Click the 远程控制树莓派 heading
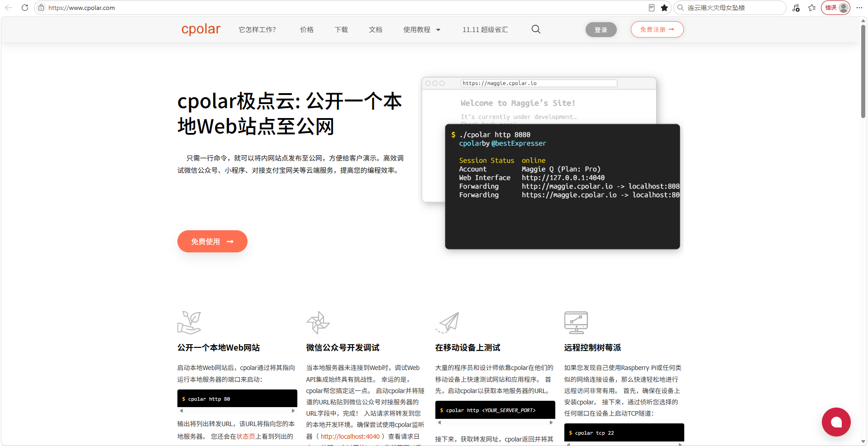Screen dimensions: 868x446 592,347
